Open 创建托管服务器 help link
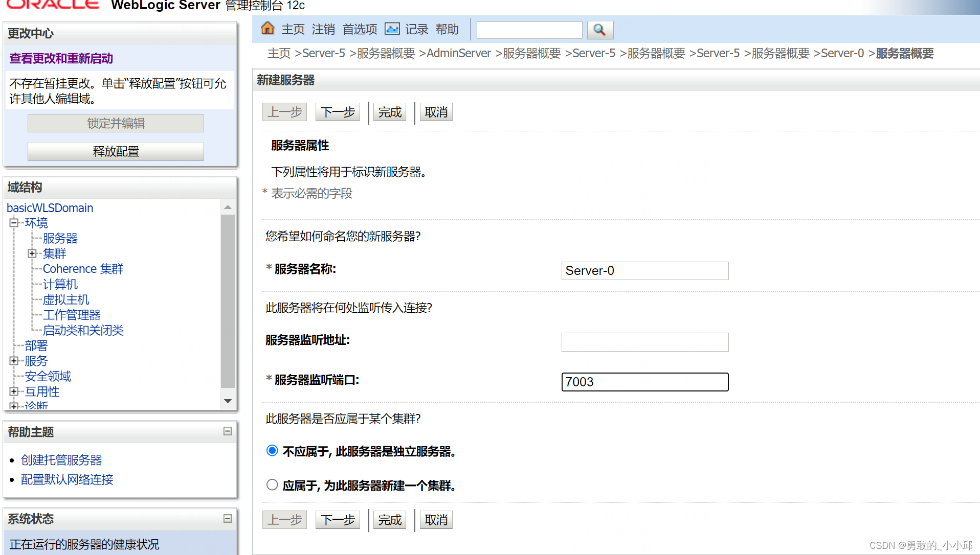The width and height of the screenshot is (980, 555). pyautogui.click(x=61, y=460)
